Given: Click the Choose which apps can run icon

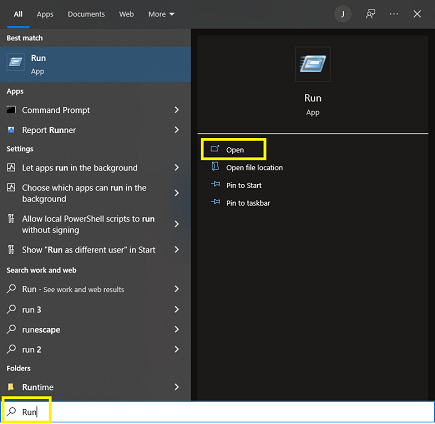Looking at the screenshot, I should pyautogui.click(x=11, y=187).
